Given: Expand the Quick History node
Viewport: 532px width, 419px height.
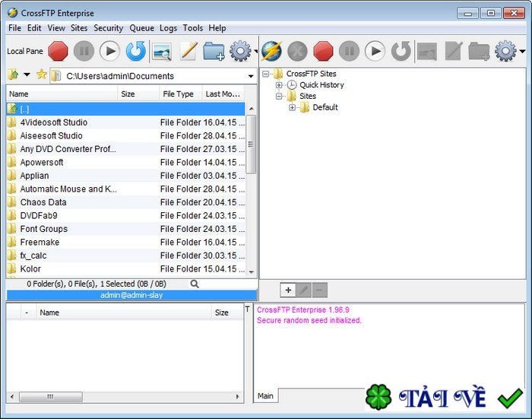Looking at the screenshot, I should 279,85.
